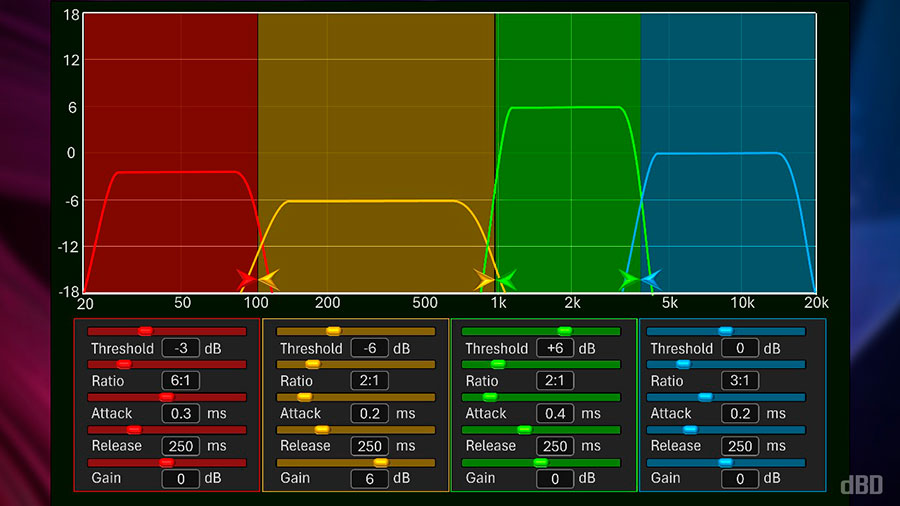This screenshot has height=506, width=900.
Task: Click the green band Threshold field showing +6
Action: (x=555, y=348)
